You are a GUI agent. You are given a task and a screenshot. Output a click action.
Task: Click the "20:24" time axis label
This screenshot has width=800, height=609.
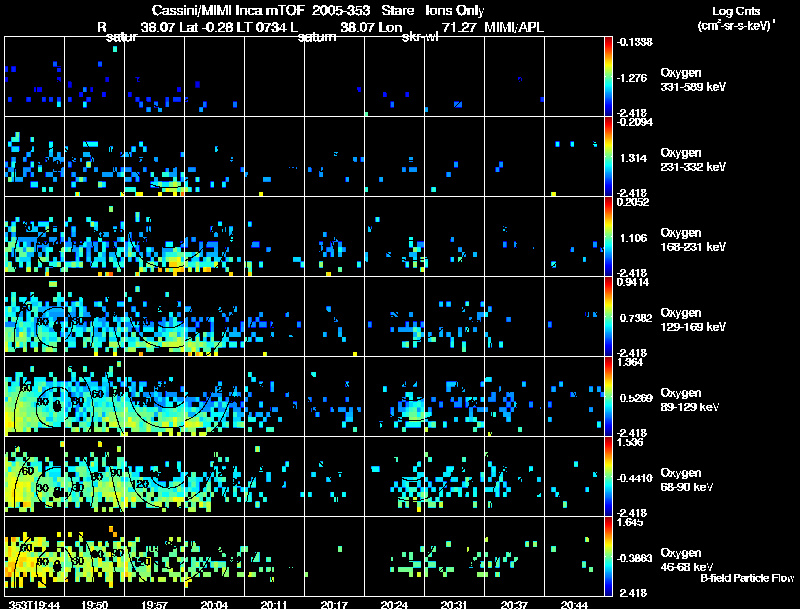pos(394,604)
